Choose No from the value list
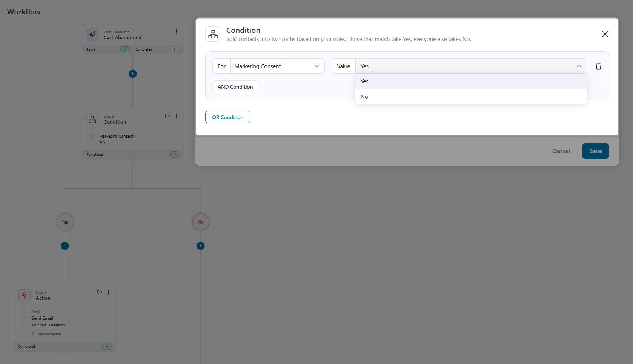 pos(471,97)
